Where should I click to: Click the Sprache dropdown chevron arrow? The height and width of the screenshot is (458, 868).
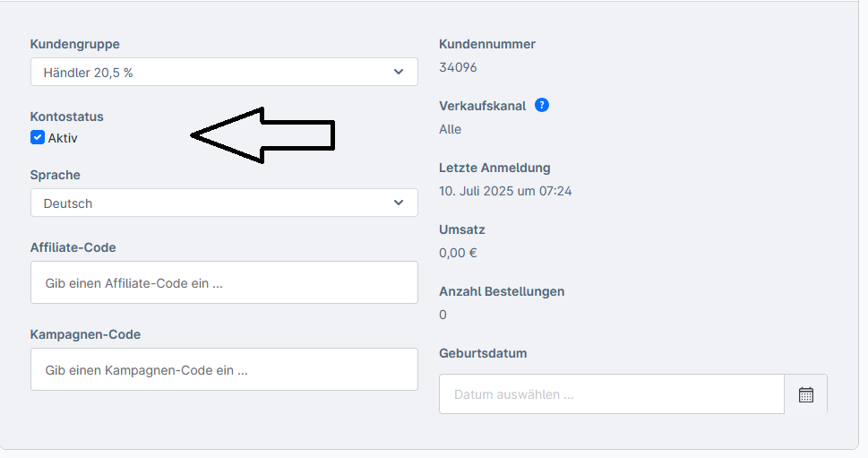click(x=399, y=203)
